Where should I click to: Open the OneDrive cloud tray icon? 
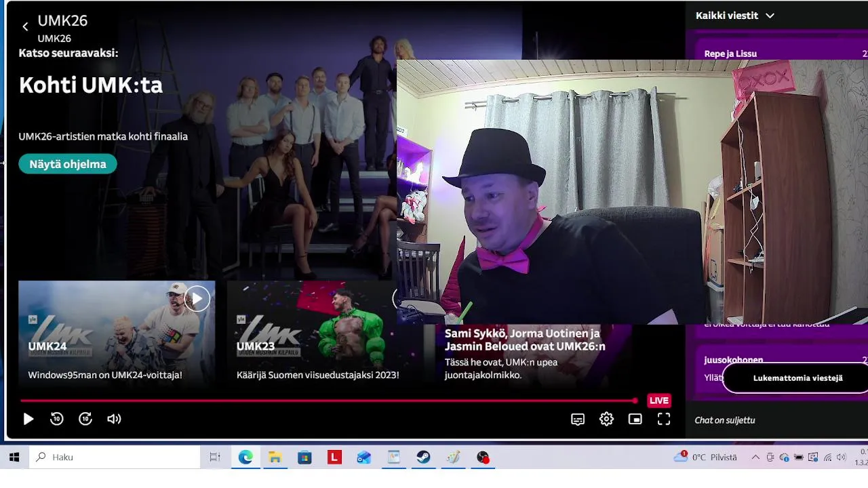coord(785,457)
